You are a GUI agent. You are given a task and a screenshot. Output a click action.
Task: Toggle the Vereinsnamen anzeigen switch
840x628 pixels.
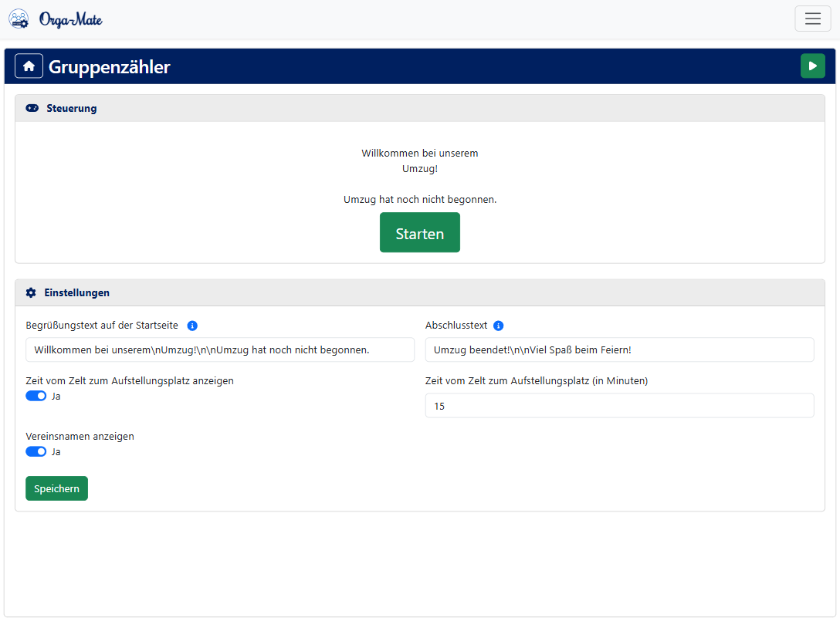point(36,451)
